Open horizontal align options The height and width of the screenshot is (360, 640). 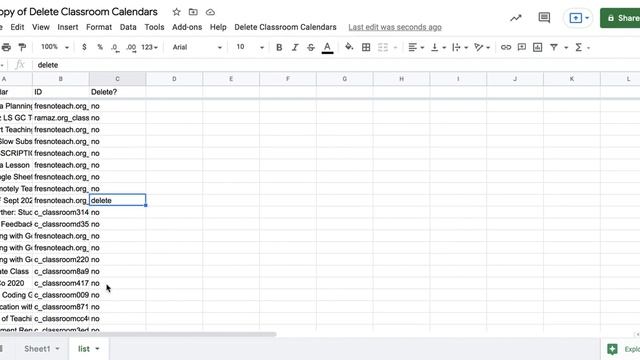coord(416,47)
